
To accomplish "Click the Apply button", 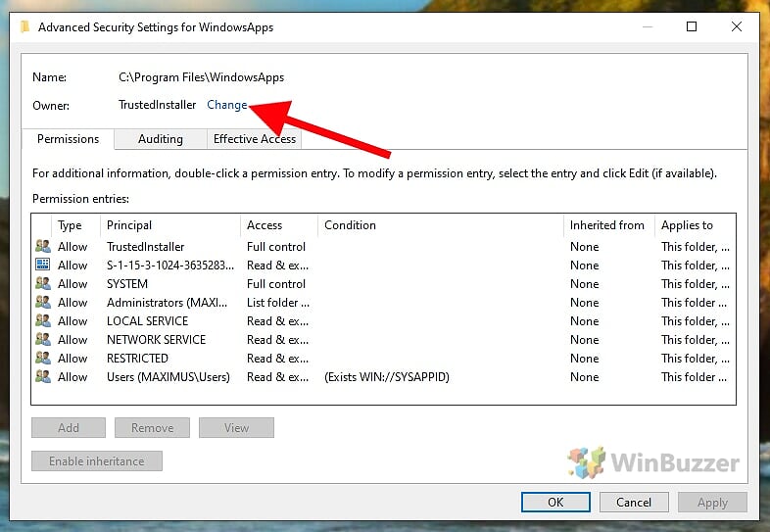I will click(712, 502).
